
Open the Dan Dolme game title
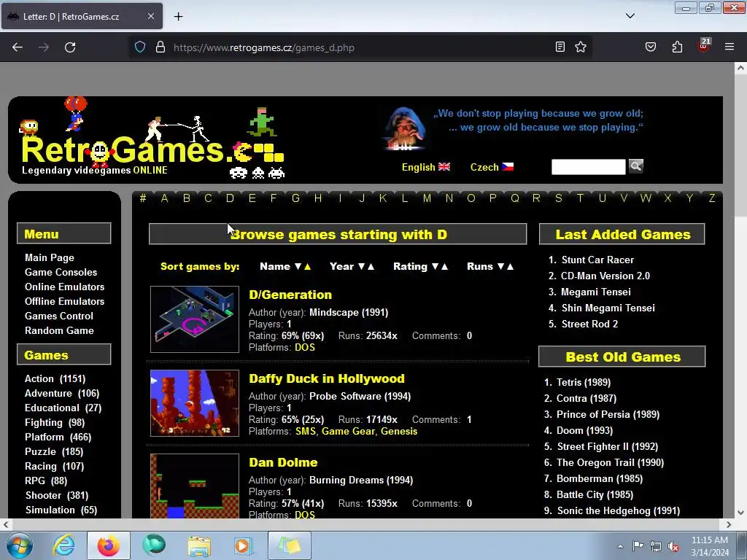[x=283, y=462]
